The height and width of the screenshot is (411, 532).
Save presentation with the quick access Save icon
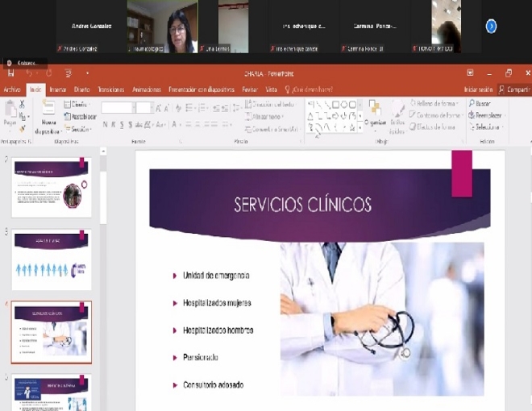tap(10, 73)
